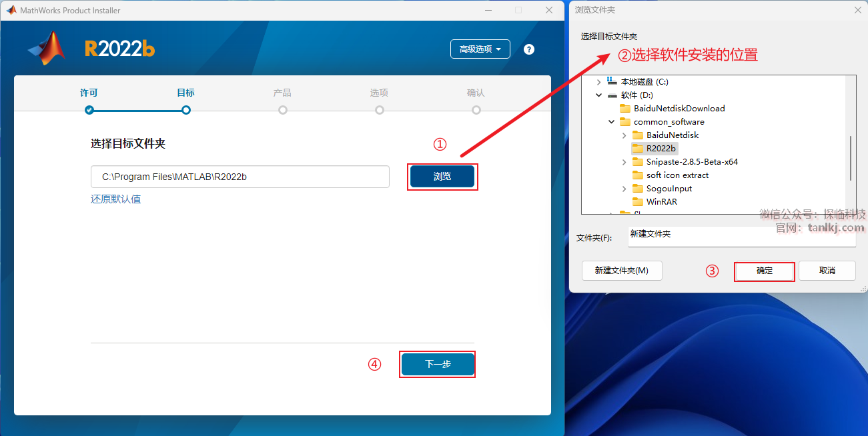Collapse the 软件 (D:) tree node
This screenshot has height=436, width=868.
598,95
